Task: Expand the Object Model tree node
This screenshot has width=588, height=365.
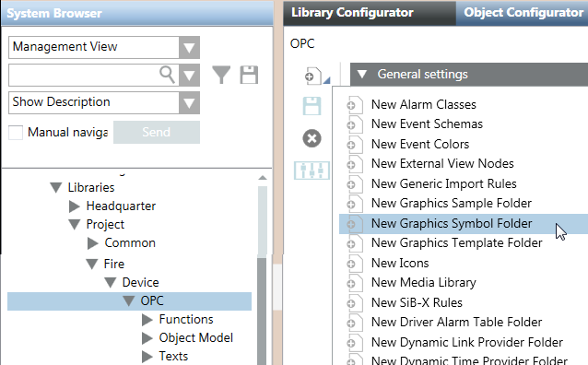Action: point(147,338)
